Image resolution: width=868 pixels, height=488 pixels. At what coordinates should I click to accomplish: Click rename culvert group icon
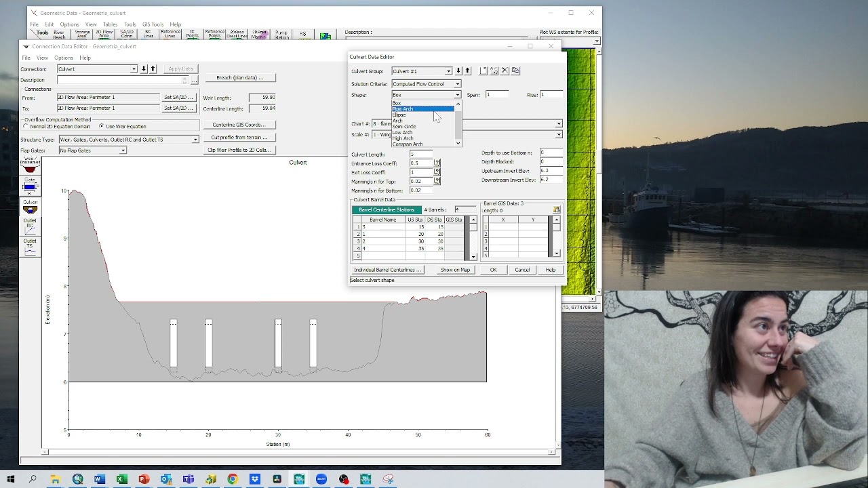pos(494,70)
